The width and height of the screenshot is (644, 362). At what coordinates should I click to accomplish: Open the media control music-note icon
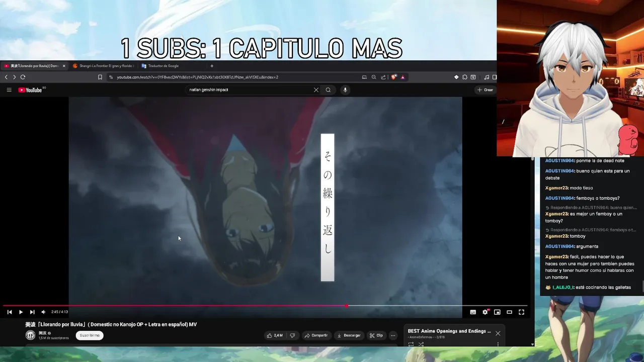487,77
